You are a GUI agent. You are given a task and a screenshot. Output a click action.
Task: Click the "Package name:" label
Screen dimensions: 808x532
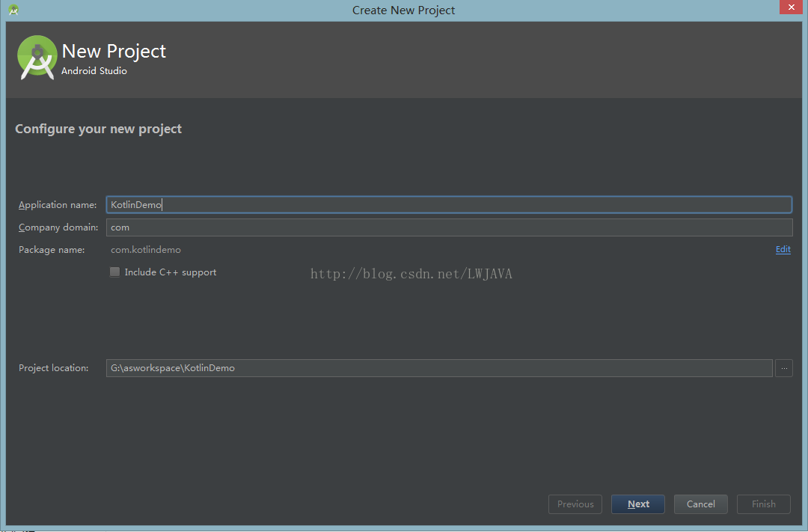click(52, 250)
